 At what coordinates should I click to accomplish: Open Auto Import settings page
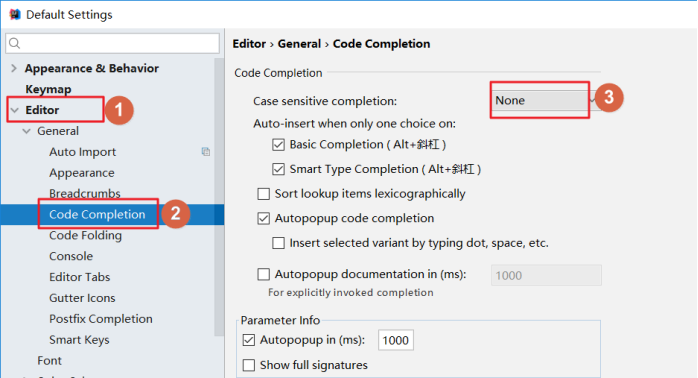click(x=82, y=152)
